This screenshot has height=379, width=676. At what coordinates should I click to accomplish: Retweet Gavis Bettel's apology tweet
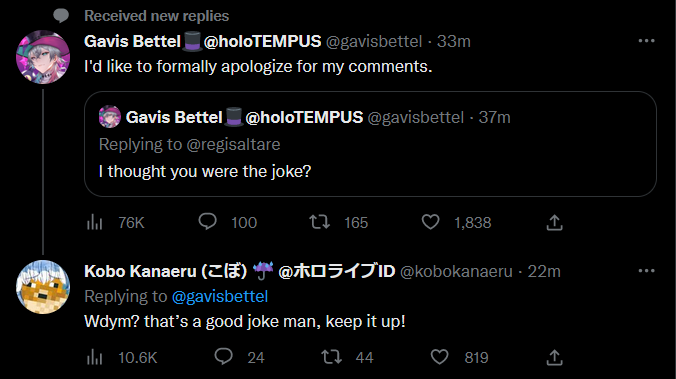pyautogui.click(x=338, y=222)
